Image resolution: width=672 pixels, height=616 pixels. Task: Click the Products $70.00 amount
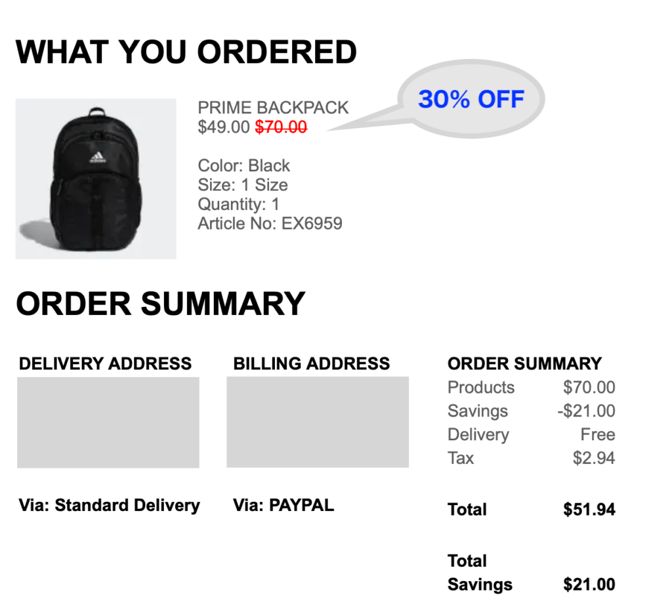pyautogui.click(x=589, y=388)
